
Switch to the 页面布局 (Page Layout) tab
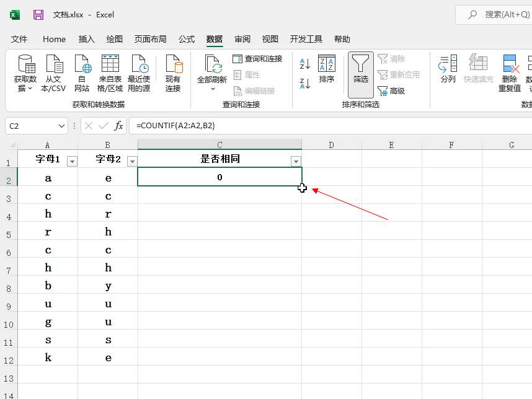pos(150,39)
